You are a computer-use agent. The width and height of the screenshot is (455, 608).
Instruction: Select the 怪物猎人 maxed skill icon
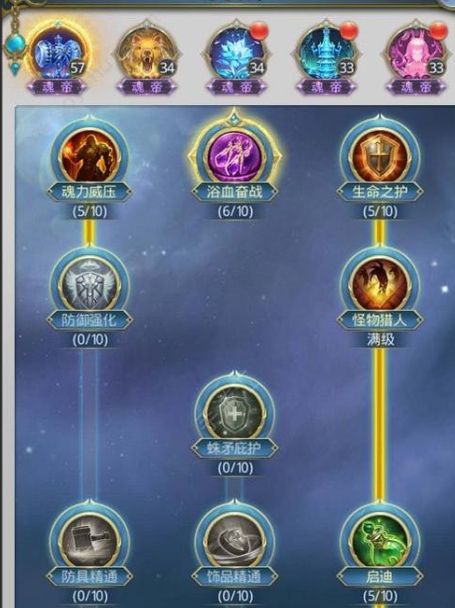tap(380, 285)
